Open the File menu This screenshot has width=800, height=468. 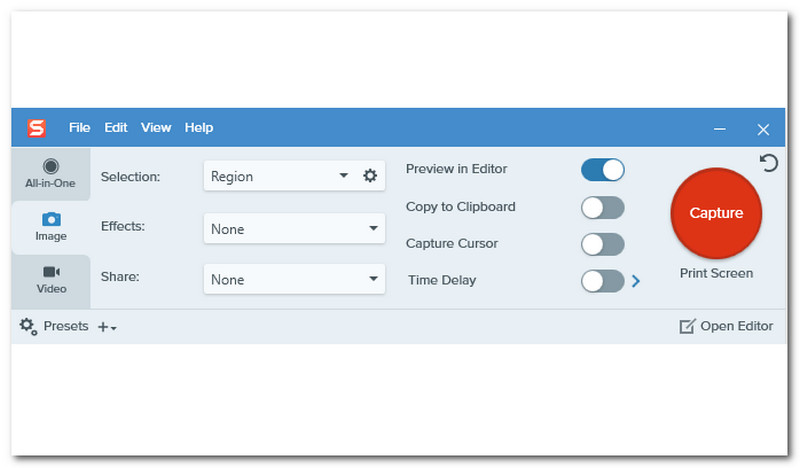click(x=80, y=128)
